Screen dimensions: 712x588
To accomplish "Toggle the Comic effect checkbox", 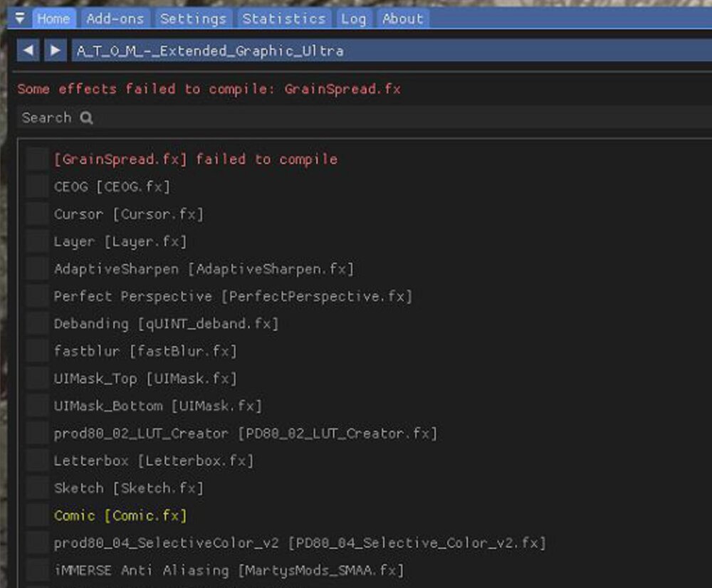I will coord(37,515).
